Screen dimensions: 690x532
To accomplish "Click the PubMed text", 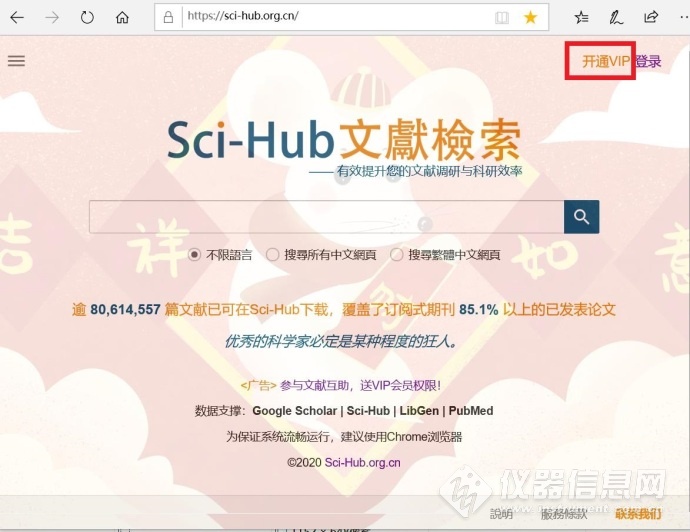I will (471, 411).
